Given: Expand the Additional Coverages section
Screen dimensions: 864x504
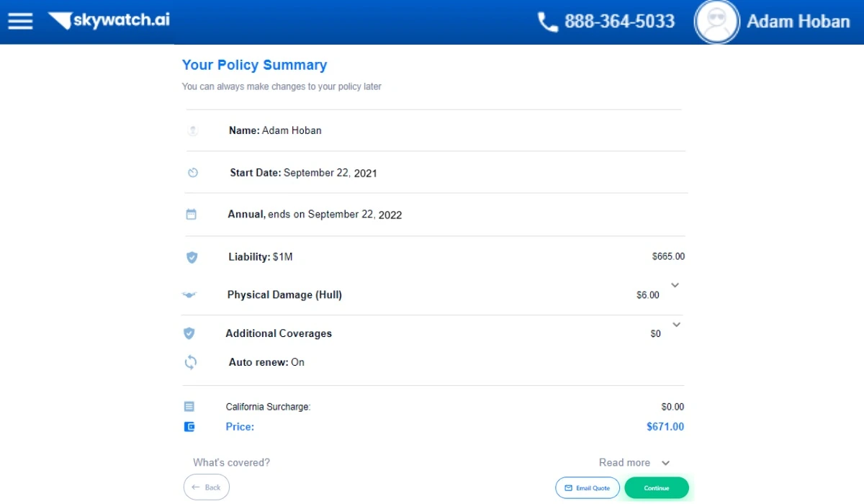Looking at the screenshot, I should 675,325.
